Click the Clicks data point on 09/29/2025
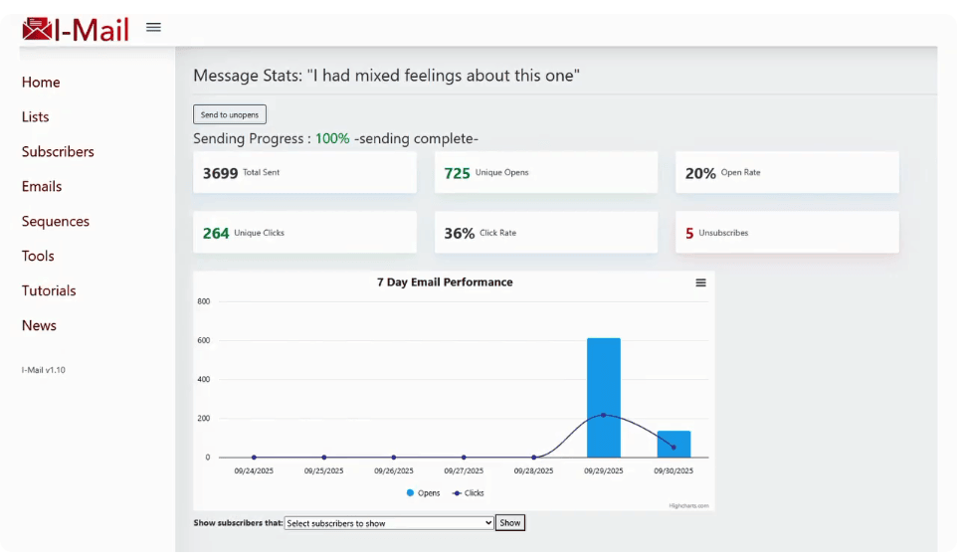 [604, 416]
